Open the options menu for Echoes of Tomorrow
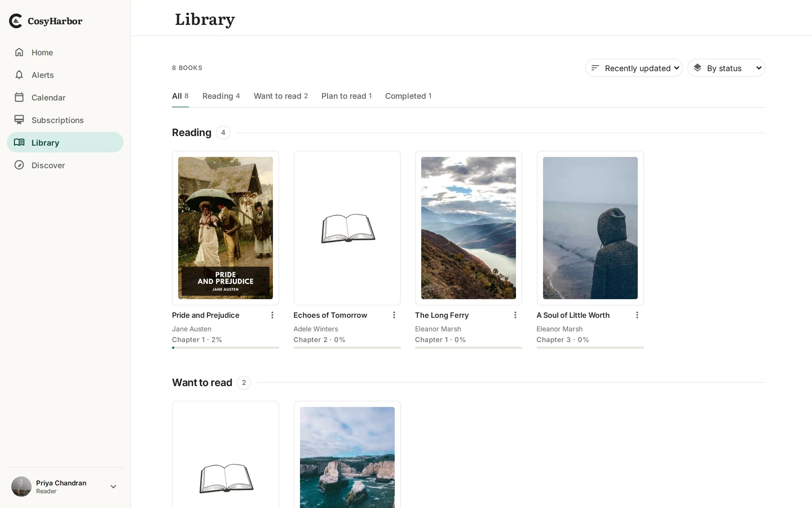Viewport: 812px width, 508px height. [x=394, y=315]
